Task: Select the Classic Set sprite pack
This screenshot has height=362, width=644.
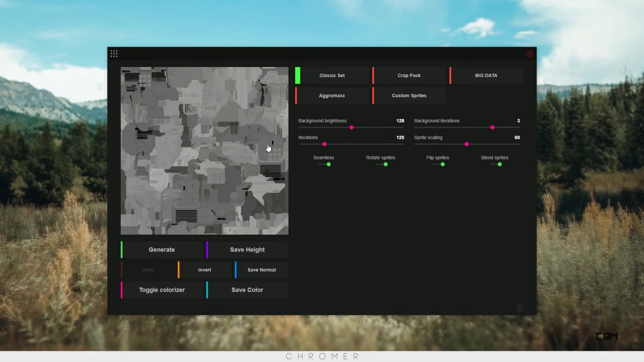Action: [332, 75]
